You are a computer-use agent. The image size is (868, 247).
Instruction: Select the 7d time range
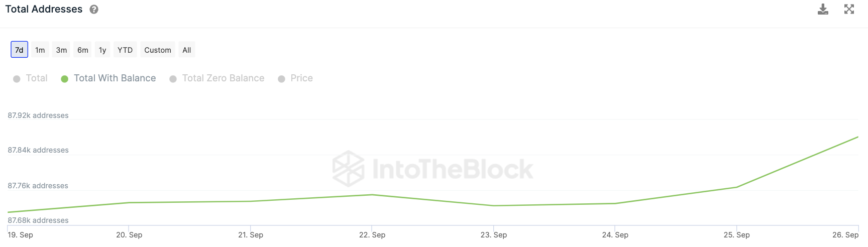pyautogui.click(x=19, y=50)
